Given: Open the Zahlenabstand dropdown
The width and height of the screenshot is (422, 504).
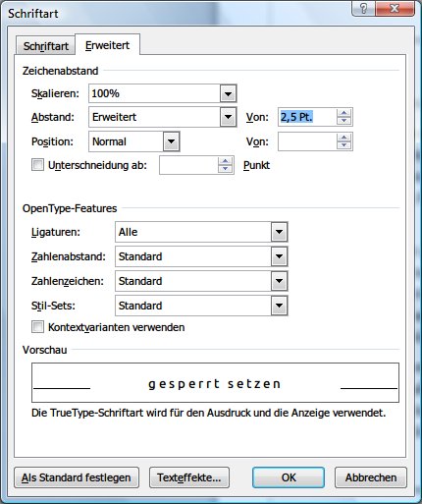Looking at the screenshot, I should tap(279, 256).
